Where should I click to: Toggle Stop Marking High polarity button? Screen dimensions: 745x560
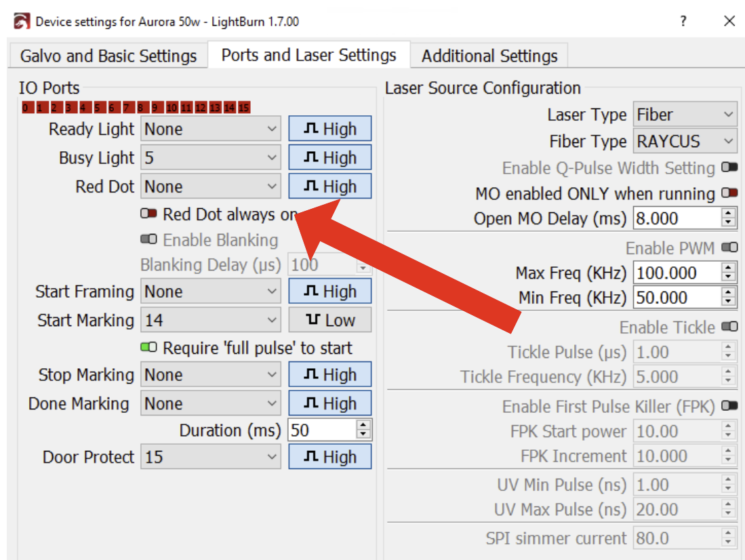(329, 375)
